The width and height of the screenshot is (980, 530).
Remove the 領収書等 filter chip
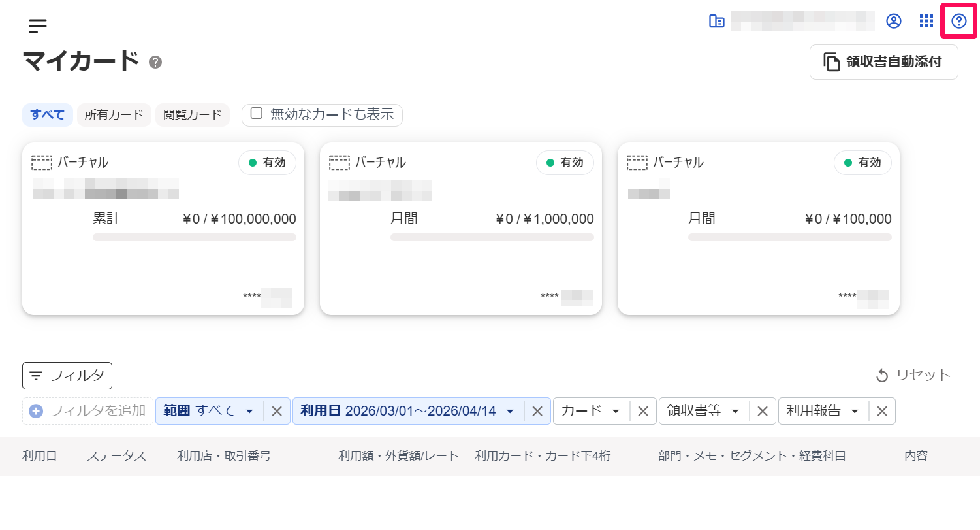pos(762,411)
